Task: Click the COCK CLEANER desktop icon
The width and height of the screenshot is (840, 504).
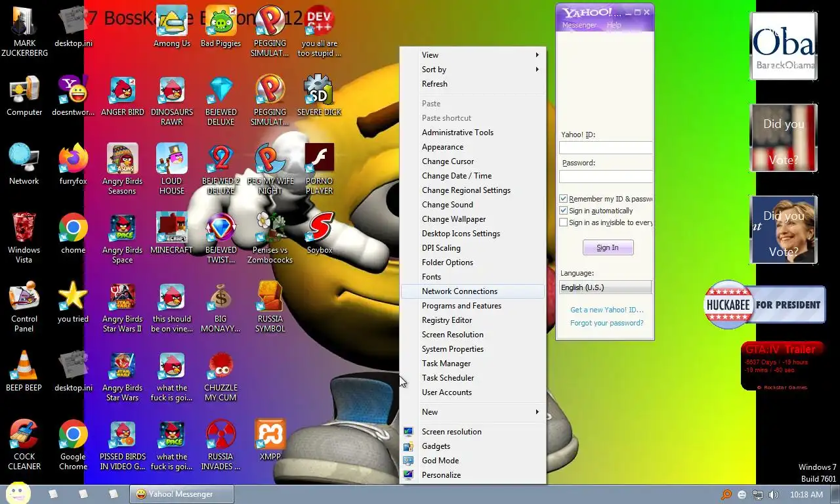Action: (24, 446)
